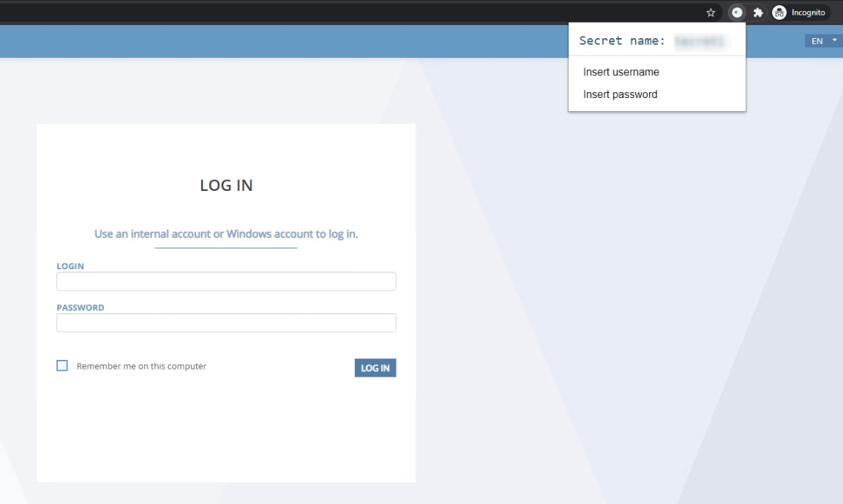Click the 'Remember me on this computer' label
The image size is (843, 504).
coord(141,366)
